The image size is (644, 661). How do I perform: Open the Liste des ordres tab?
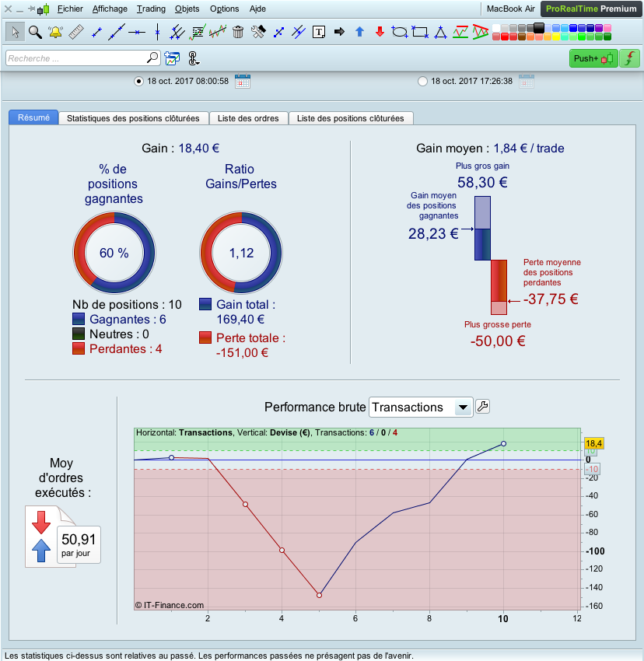[248, 118]
